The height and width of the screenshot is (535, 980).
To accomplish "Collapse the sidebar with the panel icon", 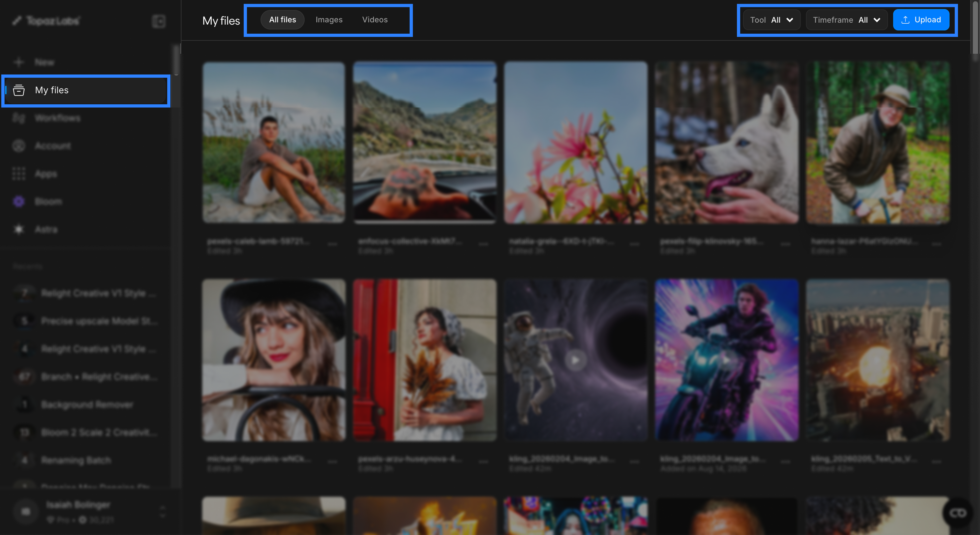I will [159, 21].
